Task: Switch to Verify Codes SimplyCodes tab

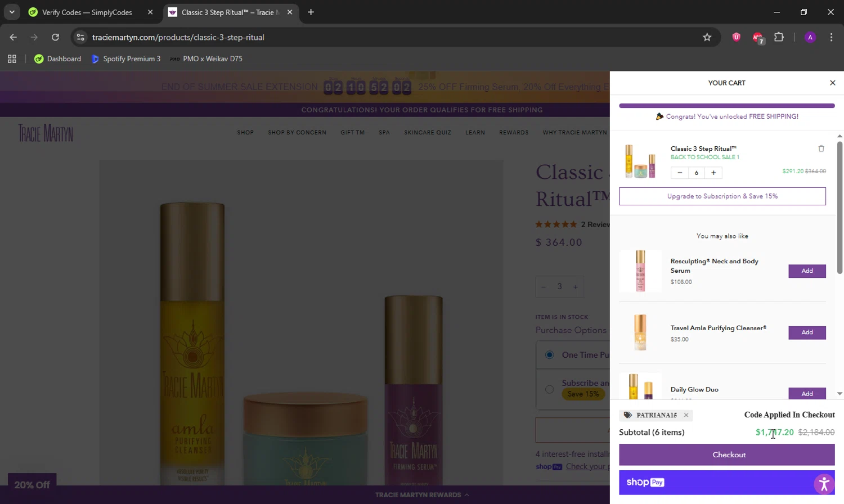Action: [87, 12]
